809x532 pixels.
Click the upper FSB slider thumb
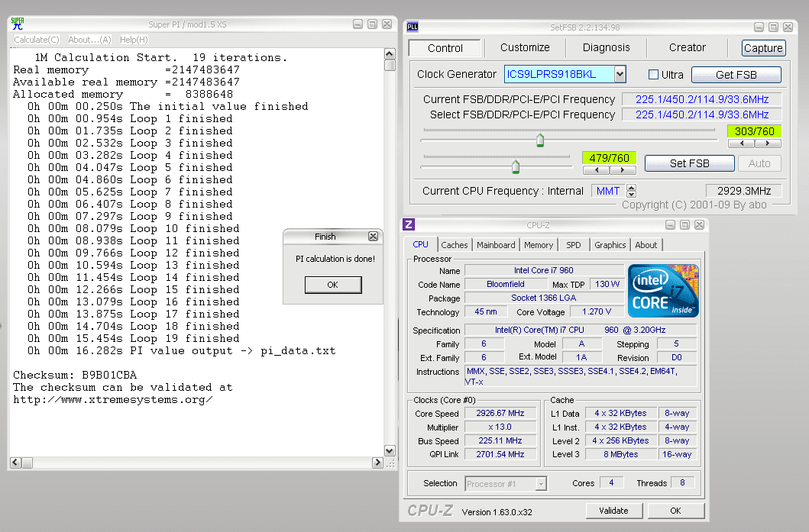(539, 140)
